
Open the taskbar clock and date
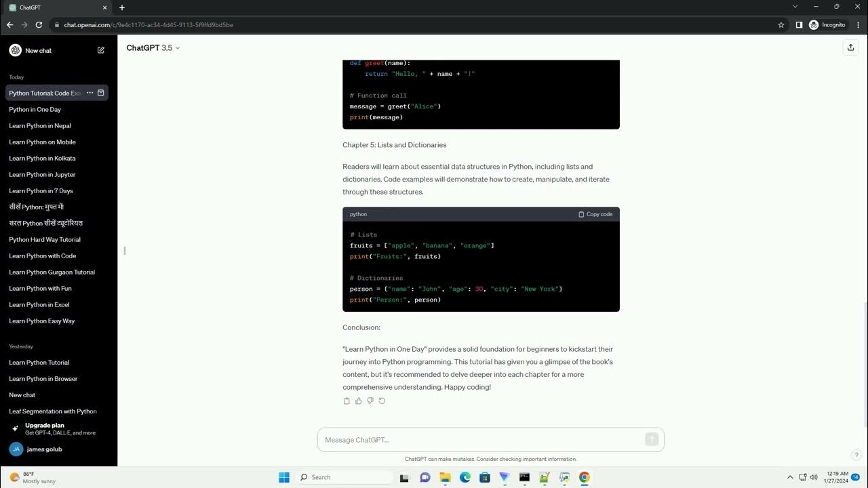[x=836, y=477]
